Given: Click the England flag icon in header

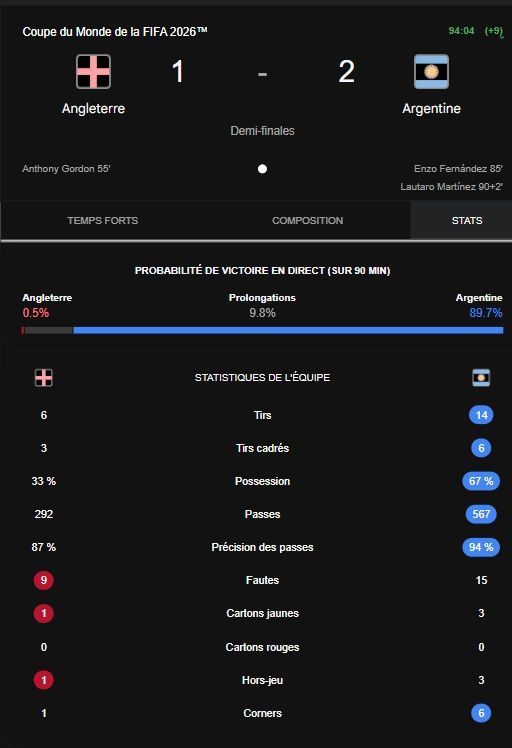Looking at the screenshot, I should pyautogui.click(x=94, y=72).
